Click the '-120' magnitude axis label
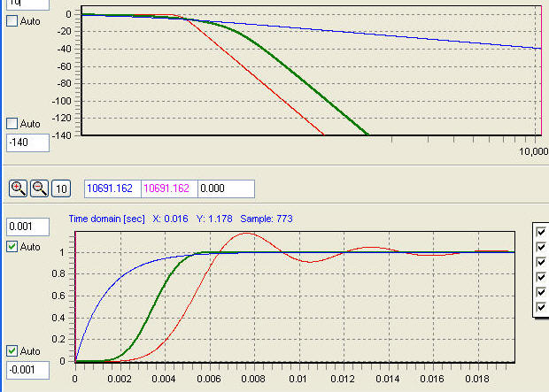Screen dimensions: 549x392 (x=62, y=118)
